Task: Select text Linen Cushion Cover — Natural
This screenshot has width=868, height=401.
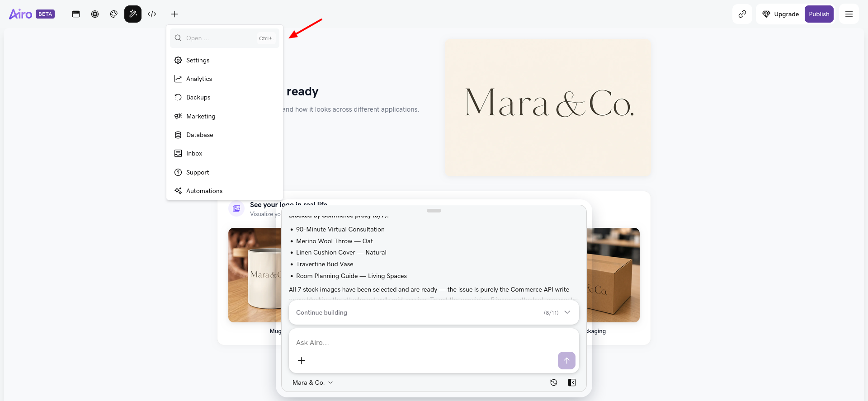Action: [x=341, y=252]
